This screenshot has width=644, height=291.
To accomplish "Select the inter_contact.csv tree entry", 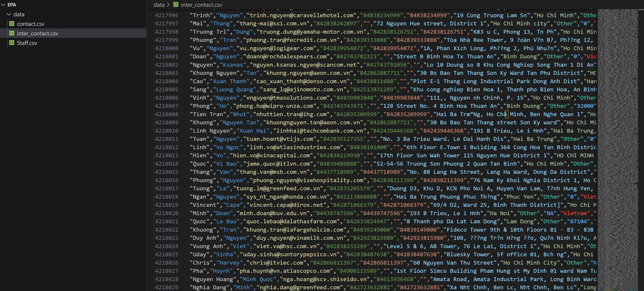I will pyautogui.click(x=37, y=33).
